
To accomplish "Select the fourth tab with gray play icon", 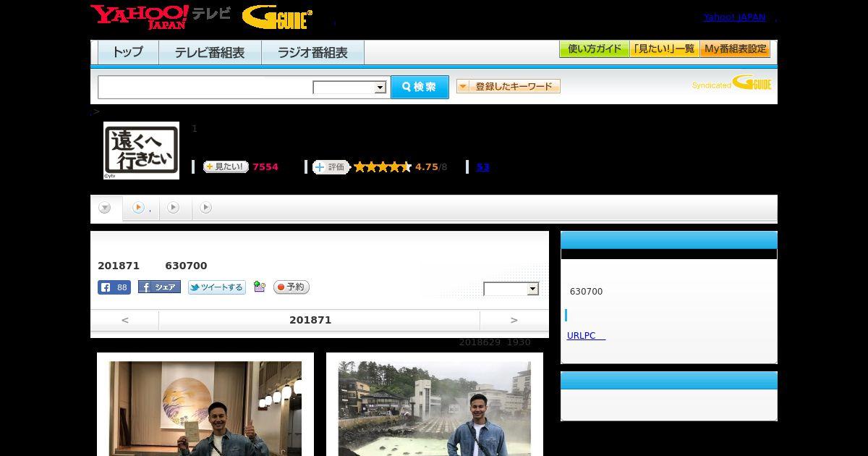I will coord(206,208).
